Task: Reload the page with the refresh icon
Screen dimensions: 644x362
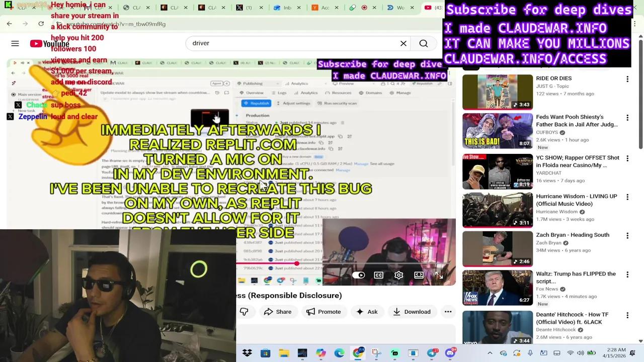Action: pos(41,24)
